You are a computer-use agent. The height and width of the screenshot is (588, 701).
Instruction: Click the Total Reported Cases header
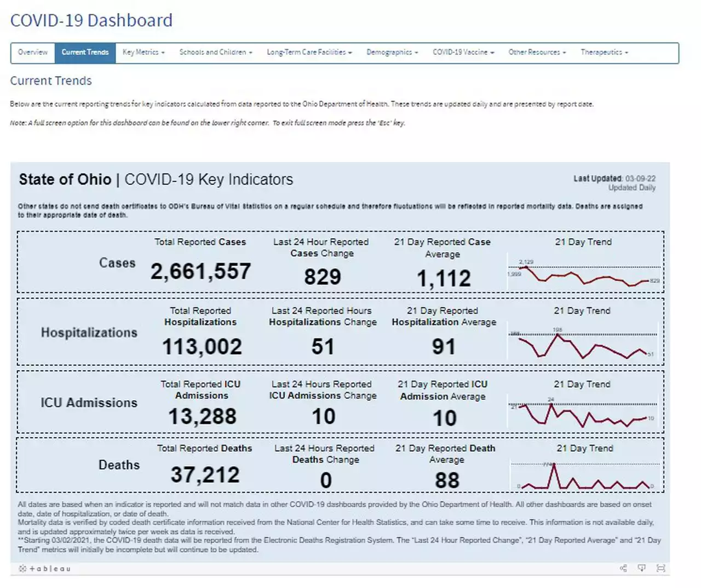[x=200, y=242]
